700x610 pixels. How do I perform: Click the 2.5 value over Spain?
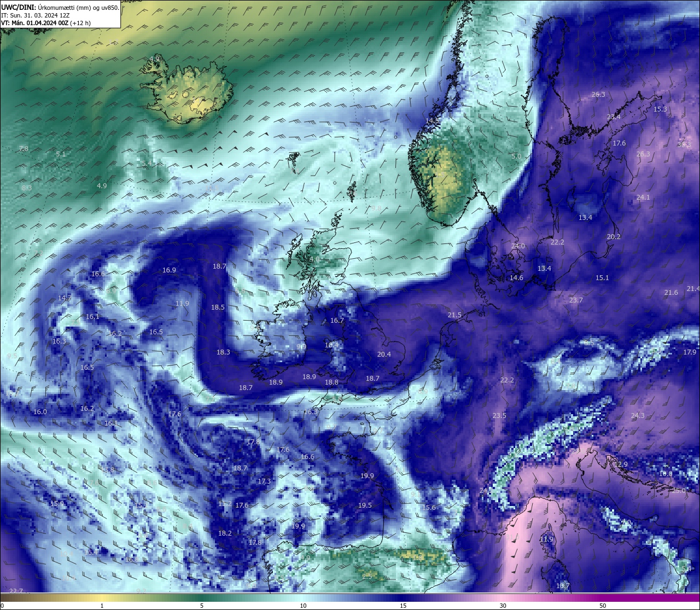367,576
